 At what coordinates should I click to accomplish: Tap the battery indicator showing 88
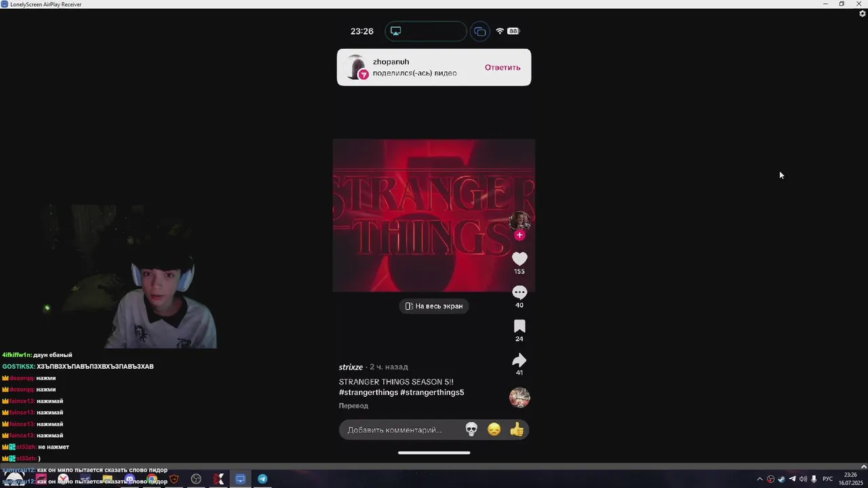click(513, 31)
